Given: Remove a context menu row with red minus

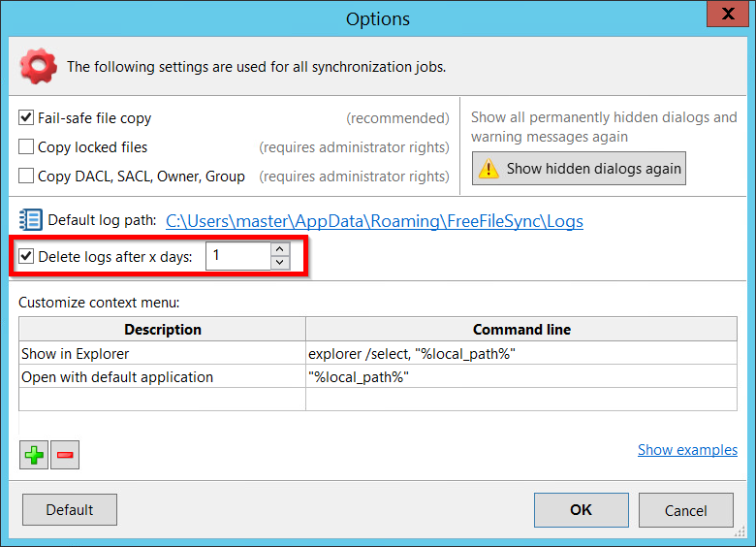Looking at the screenshot, I should coord(65,455).
